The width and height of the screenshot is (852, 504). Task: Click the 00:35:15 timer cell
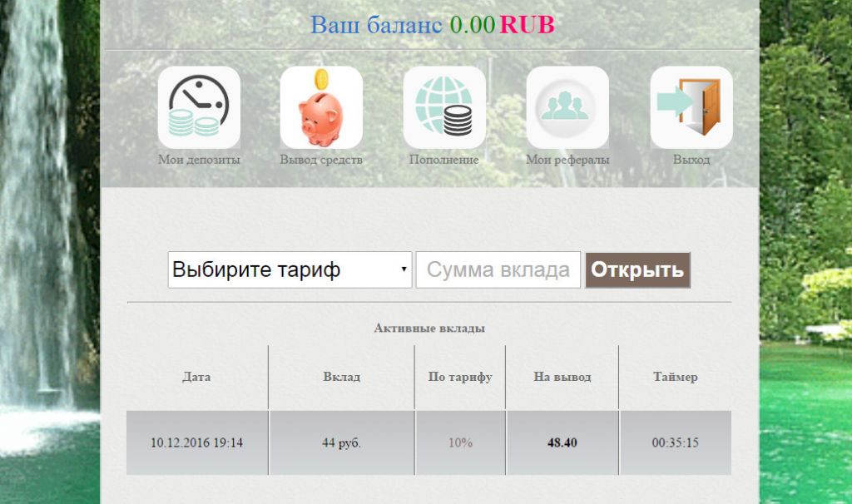(675, 442)
